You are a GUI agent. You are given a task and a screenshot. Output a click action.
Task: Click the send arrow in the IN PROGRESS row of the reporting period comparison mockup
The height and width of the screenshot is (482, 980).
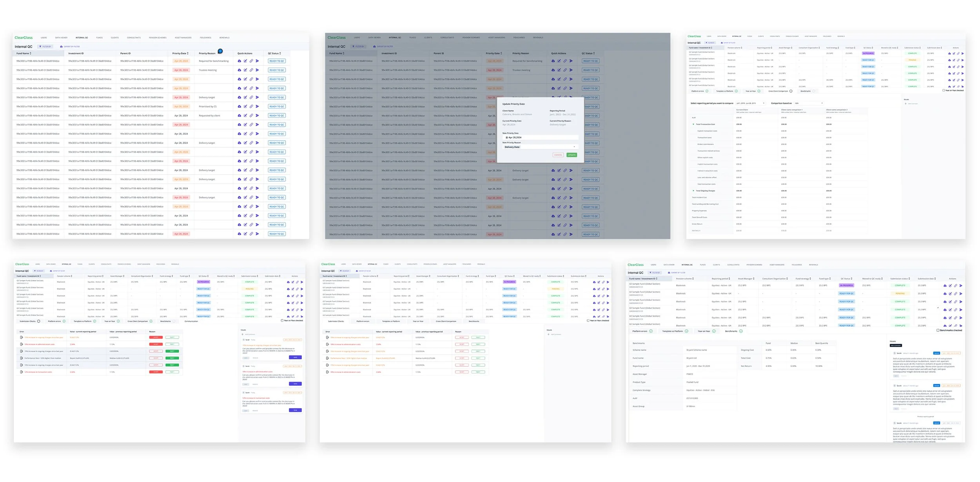pos(962,54)
